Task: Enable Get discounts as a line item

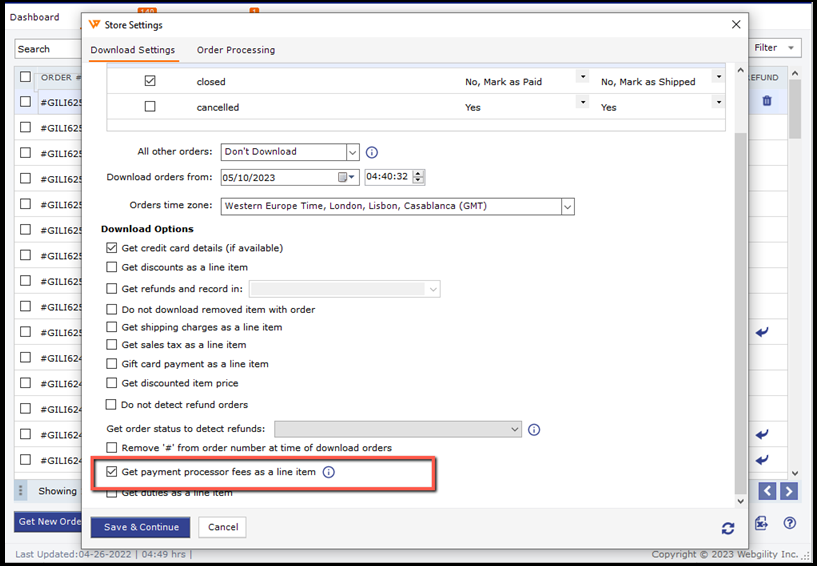Action: pos(112,268)
